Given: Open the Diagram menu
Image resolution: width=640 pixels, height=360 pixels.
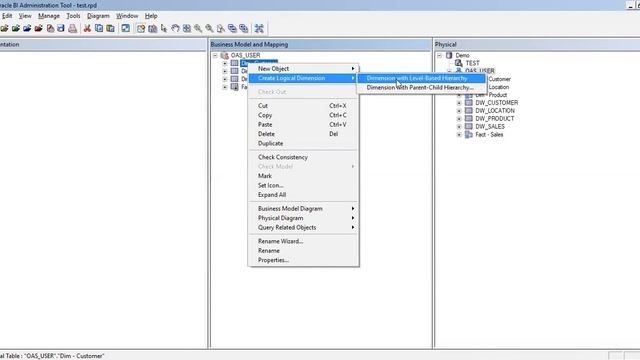Looking at the screenshot, I should pyautogui.click(x=98, y=16).
